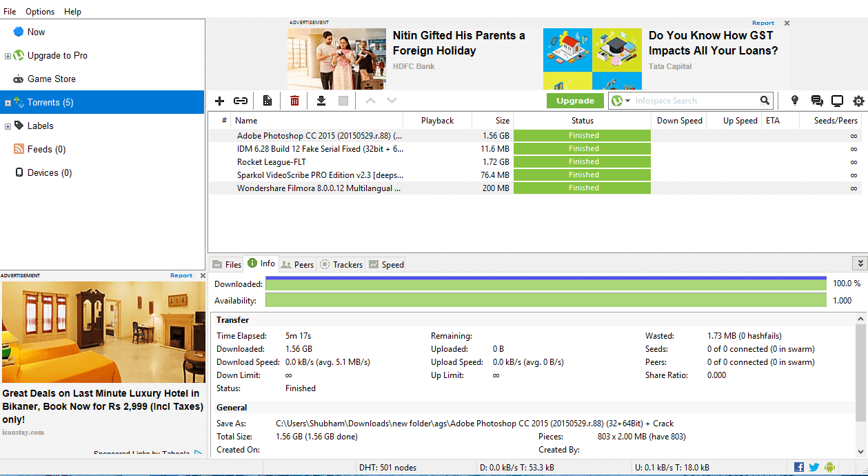This screenshot has height=476, width=868.
Task: Switch to the Info tab
Action: coord(261,264)
